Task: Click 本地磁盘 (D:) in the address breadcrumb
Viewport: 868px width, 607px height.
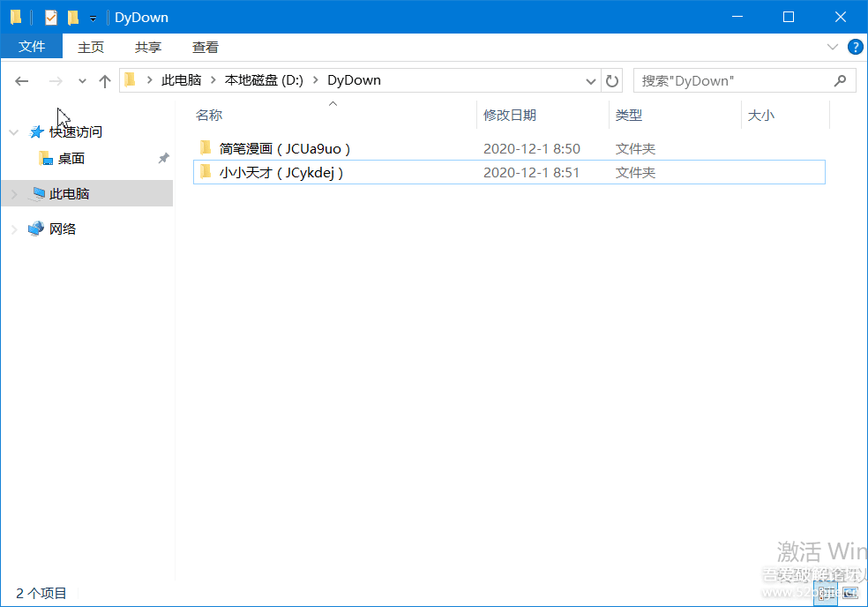Action: (x=264, y=80)
